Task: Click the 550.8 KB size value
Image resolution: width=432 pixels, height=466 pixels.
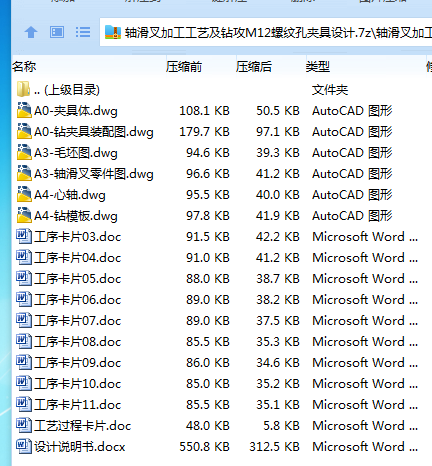Action: click(205, 447)
